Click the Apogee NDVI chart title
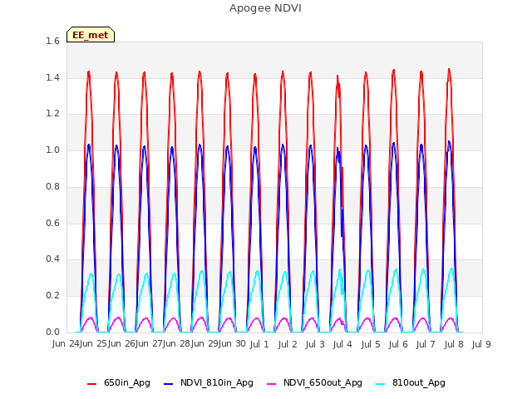Image resolution: width=532 pixels, height=399 pixels. pyautogui.click(x=265, y=8)
